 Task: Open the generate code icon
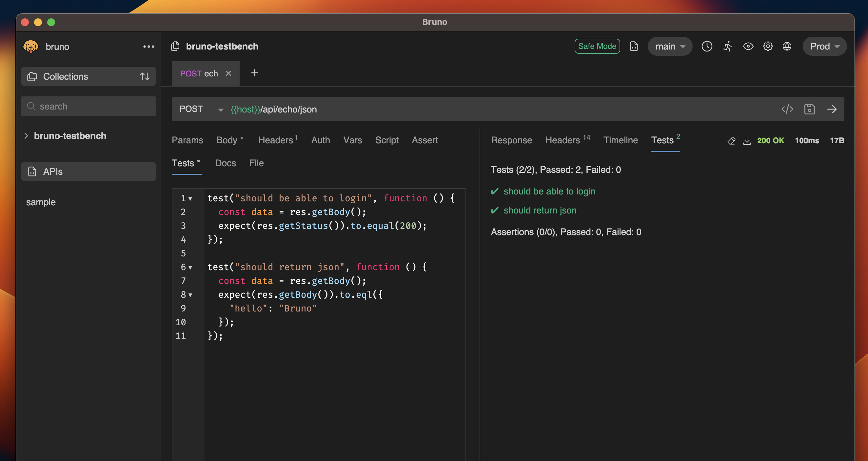(787, 109)
